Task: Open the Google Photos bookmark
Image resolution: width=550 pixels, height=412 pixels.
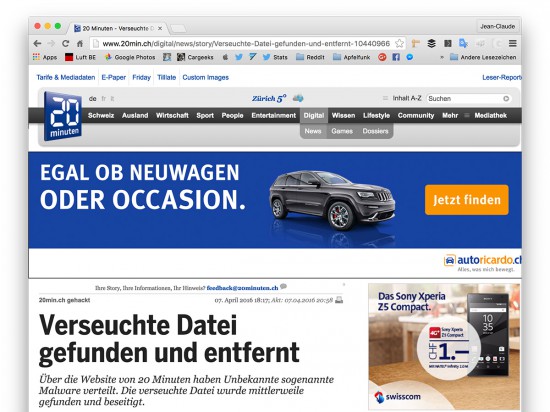Action: [130, 57]
